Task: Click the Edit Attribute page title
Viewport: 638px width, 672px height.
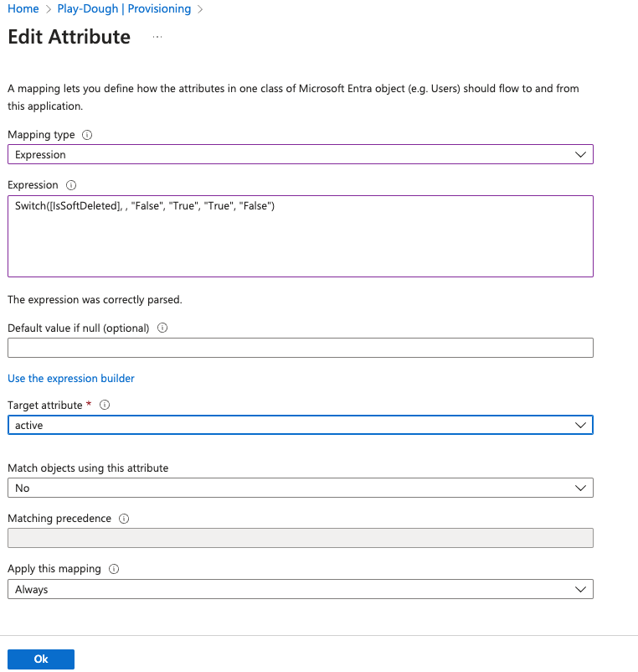Action: coord(69,37)
